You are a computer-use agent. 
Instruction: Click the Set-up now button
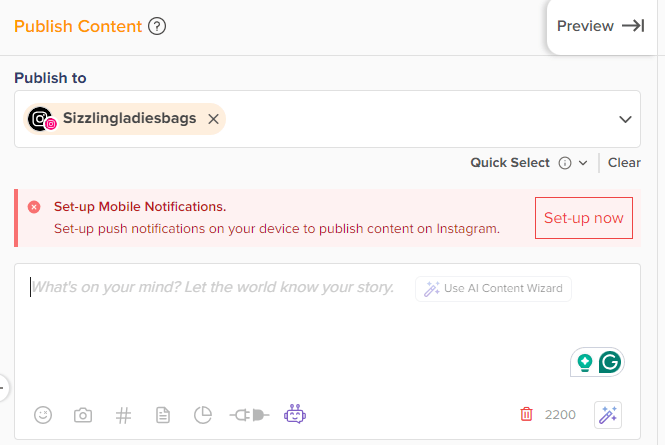click(x=584, y=218)
